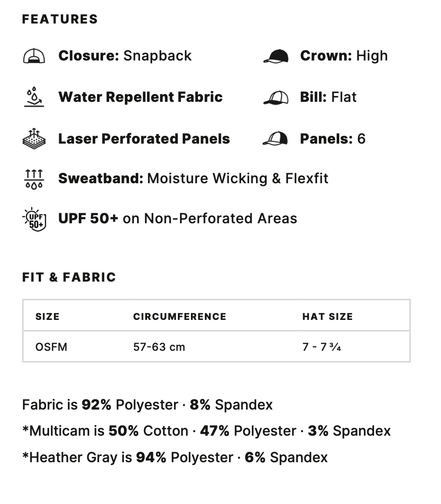This screenshot has width=441, height=504.
Task: Click the 57-63 cm circumference value
Action: [159, 347]
